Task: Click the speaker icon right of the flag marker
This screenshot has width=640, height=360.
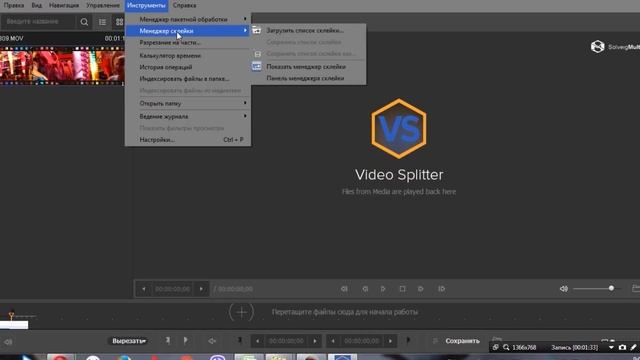Action: point(212,341)
